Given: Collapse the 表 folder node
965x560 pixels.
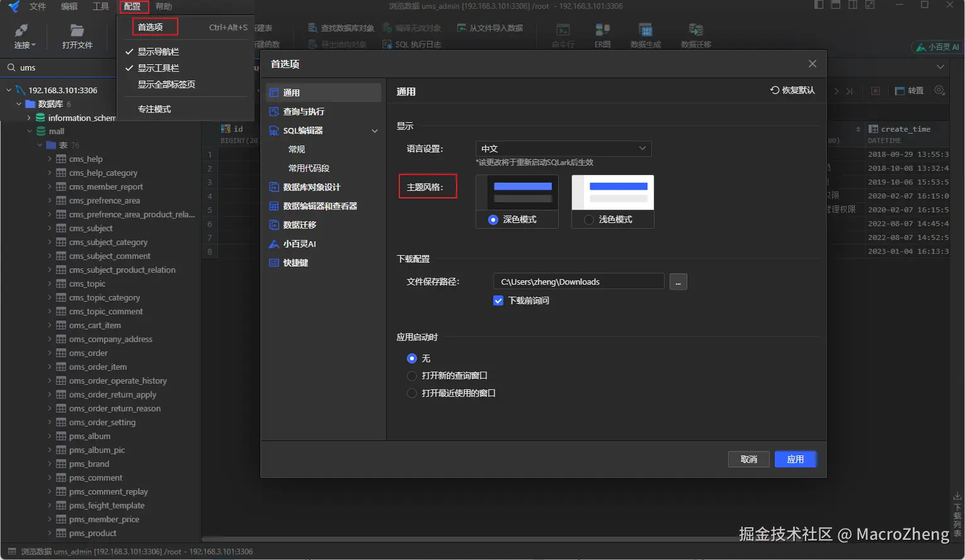Looking at the screenshot, I should 40,145.
